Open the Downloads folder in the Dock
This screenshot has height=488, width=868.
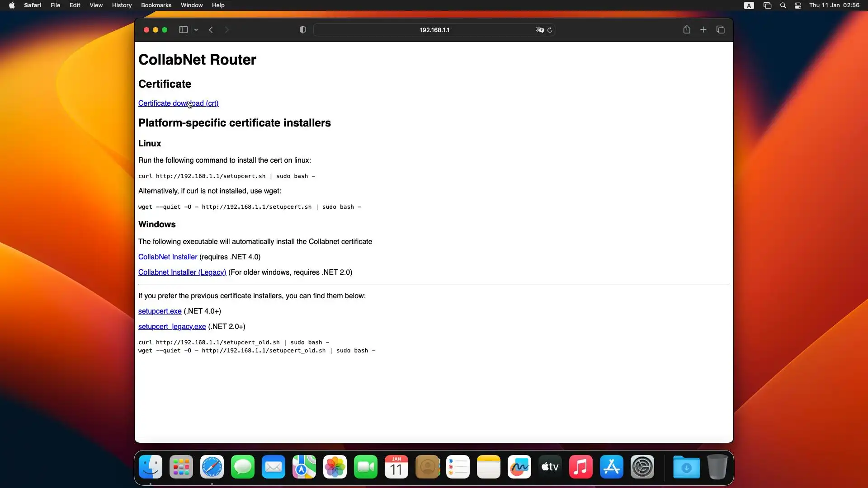coord(686,467)
